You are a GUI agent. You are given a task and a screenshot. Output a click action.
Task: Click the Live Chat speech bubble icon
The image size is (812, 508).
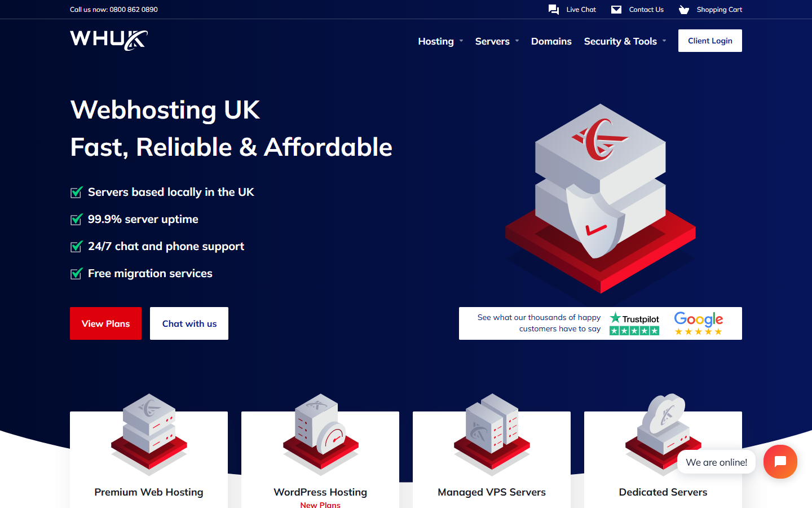click(554, 10)
